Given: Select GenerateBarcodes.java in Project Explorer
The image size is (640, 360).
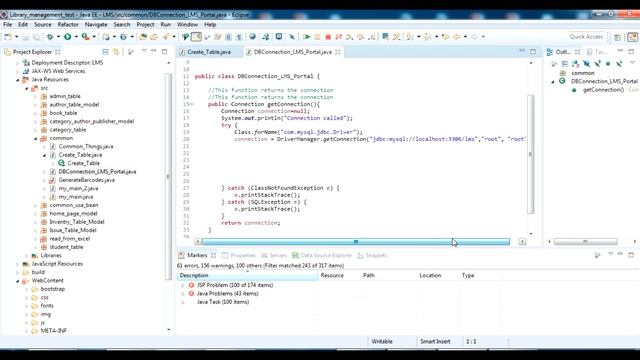Looking at the screenshot, I should tap(86, 180).
